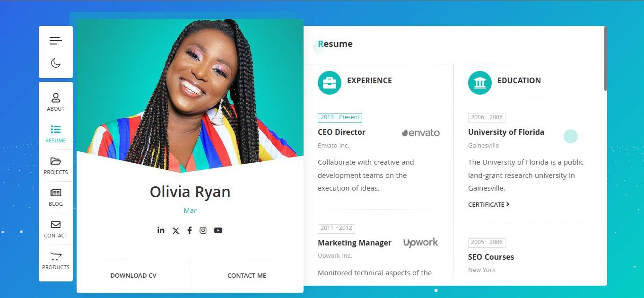The image size is (644, 298).
Task: Open the Instagram social icon
Action: (203, 230)
